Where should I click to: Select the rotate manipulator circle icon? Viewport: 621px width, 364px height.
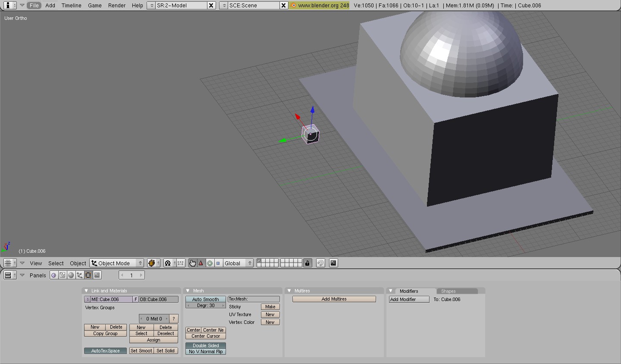click(210, 263)
